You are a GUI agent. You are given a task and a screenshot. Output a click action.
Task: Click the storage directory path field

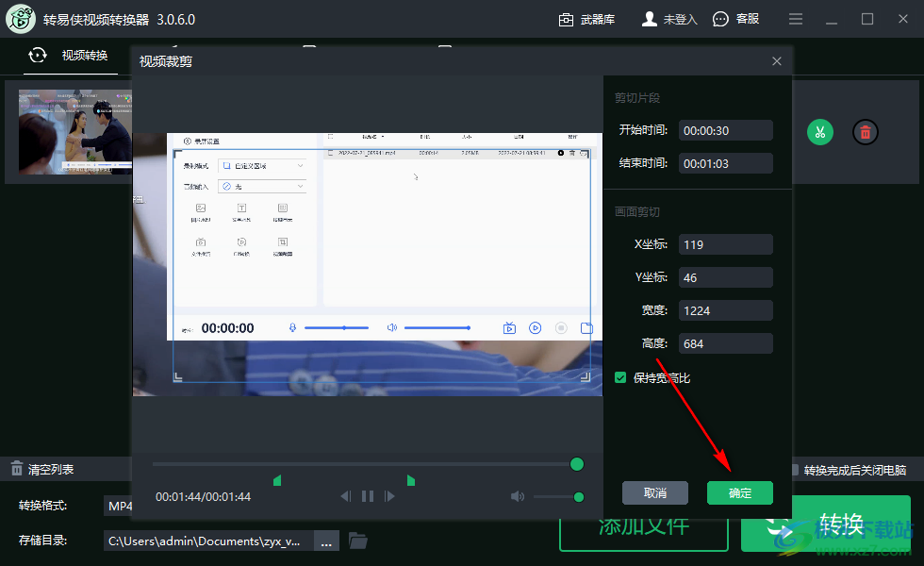click(208, 541)
